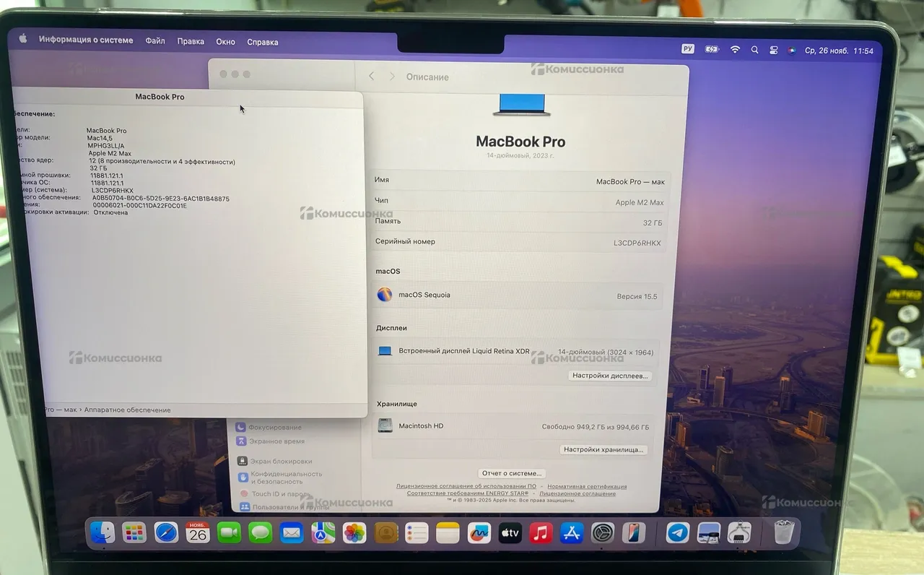Open the Справка menu
The image size is (924, 575).
tap(262, 42)
